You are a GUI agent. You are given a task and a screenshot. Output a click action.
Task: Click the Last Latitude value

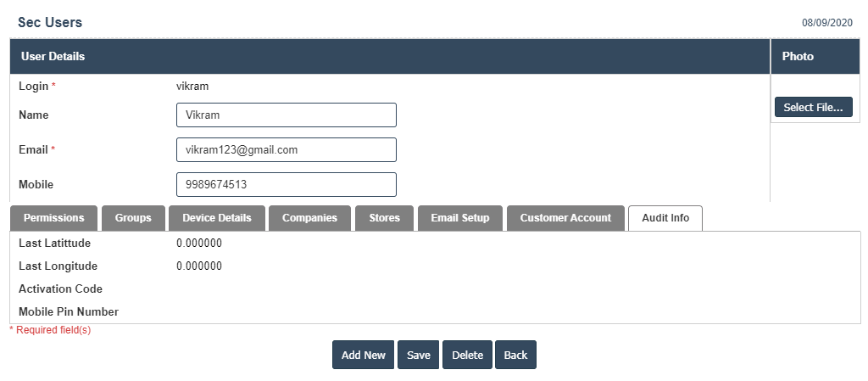click(x=200, y=244)
